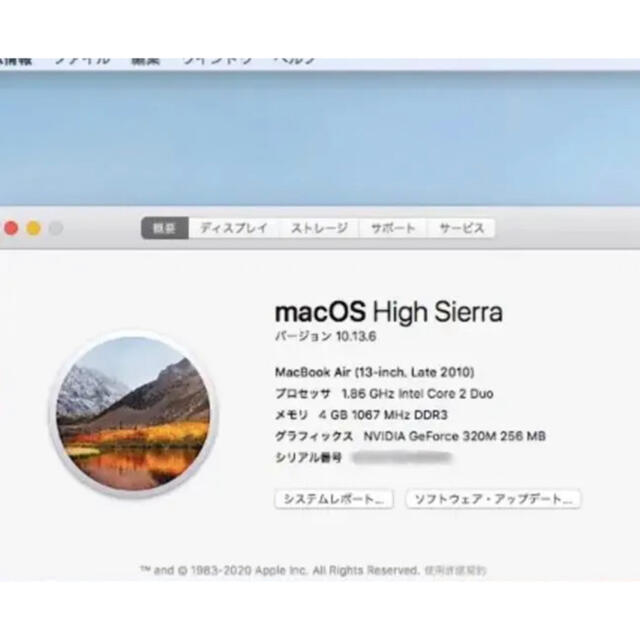Click the Apple copyright notice text

(280, 570)
